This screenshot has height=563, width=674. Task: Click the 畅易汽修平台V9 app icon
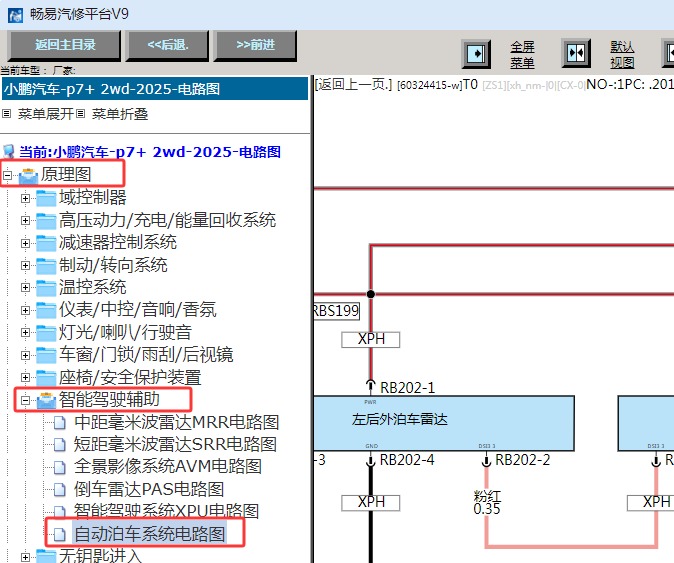point(15,15)
